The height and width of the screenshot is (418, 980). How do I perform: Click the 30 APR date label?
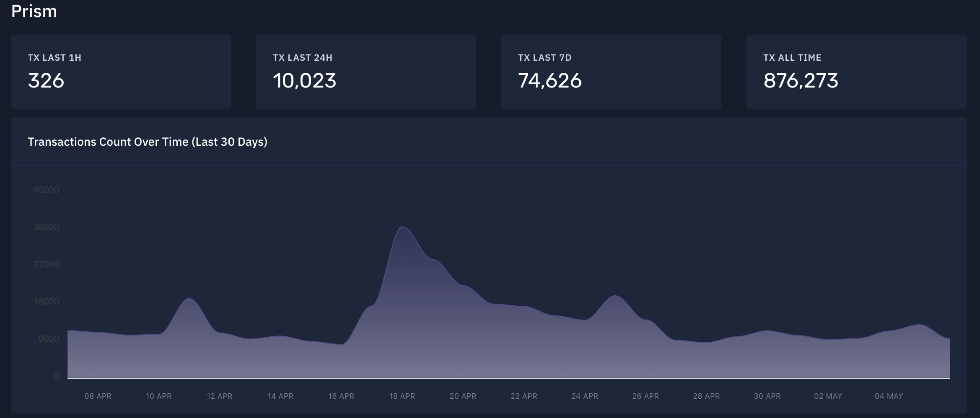767,396
